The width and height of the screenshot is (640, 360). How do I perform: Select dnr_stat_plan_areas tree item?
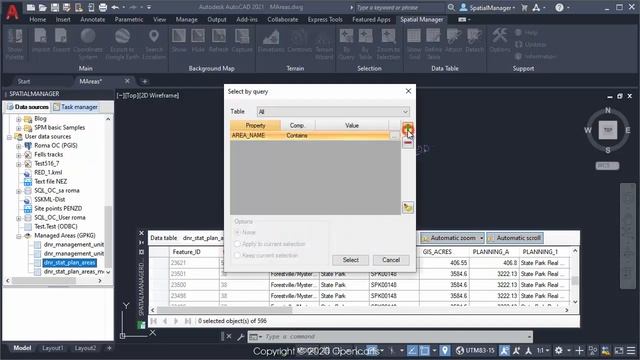point(69,263)
